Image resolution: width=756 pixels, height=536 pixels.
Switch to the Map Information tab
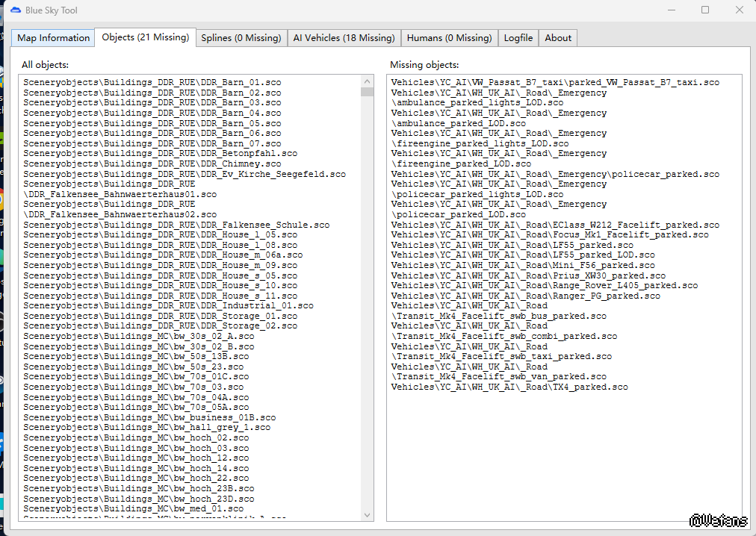click(x=53, y=38)
